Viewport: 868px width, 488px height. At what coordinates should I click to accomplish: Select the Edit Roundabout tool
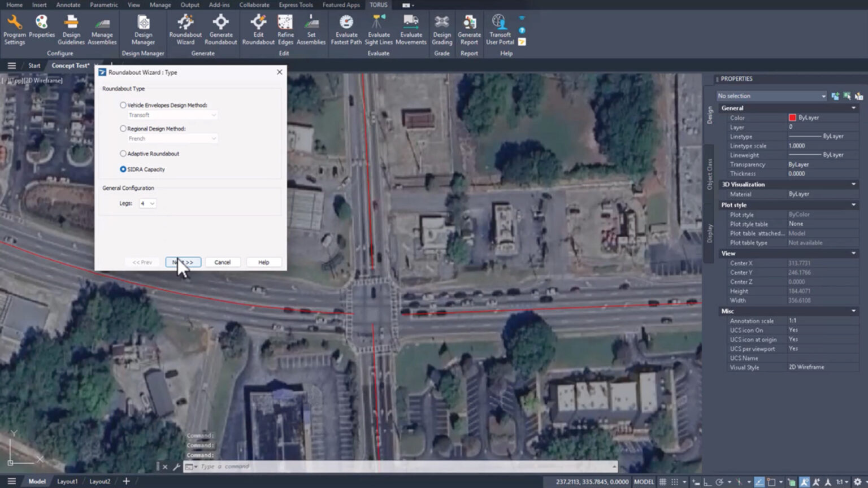click(x=258, y=29)
